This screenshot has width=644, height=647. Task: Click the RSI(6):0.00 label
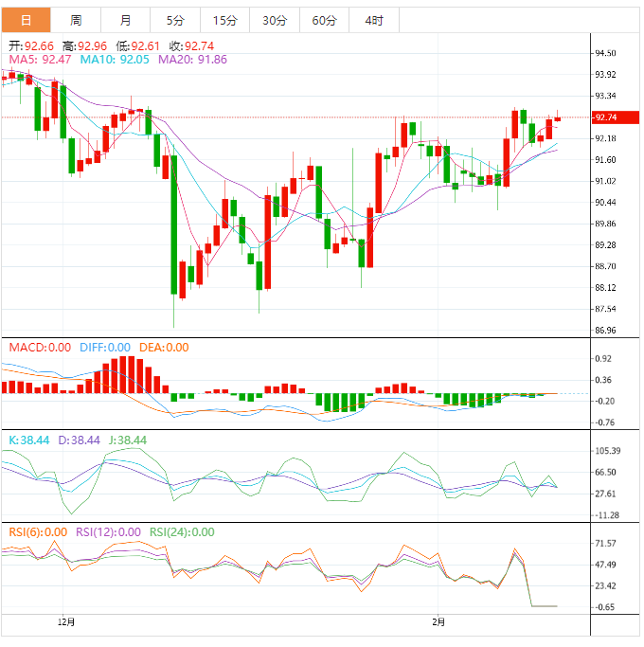(38, 532)
